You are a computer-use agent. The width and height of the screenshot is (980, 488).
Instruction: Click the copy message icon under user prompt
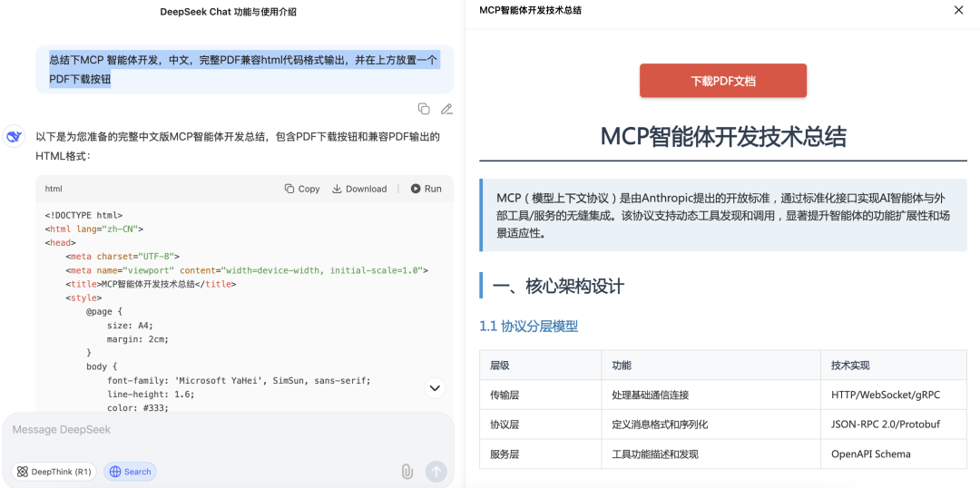click(x=424, y=109)
